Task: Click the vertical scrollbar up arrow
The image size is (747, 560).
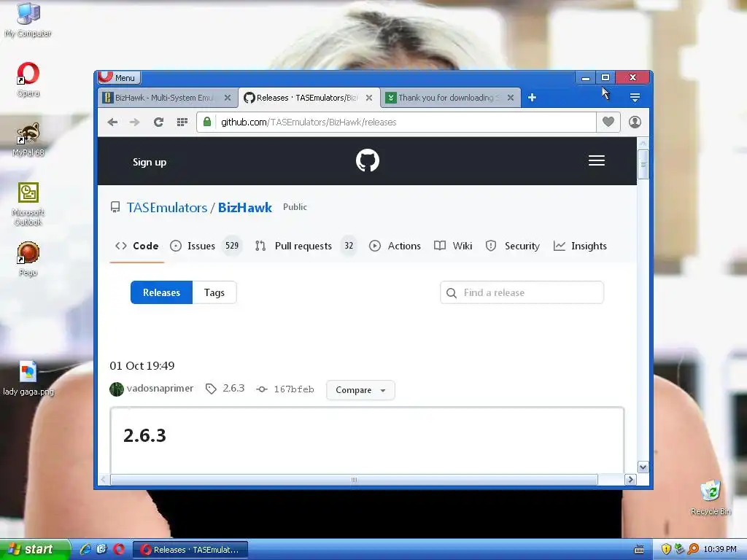Action: click(x=643, y=144)
